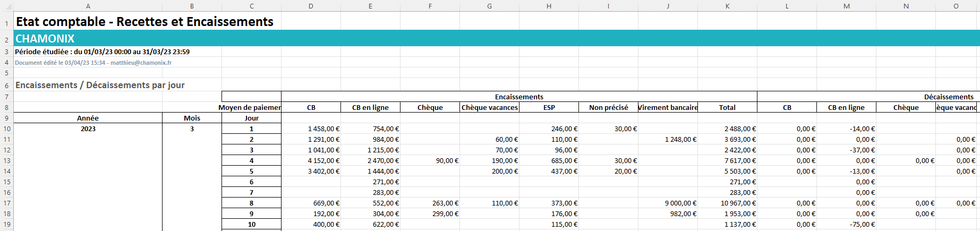Select the 'Année' label cell
Viewport: 980px width, 231px height.
tap(88, 118)
